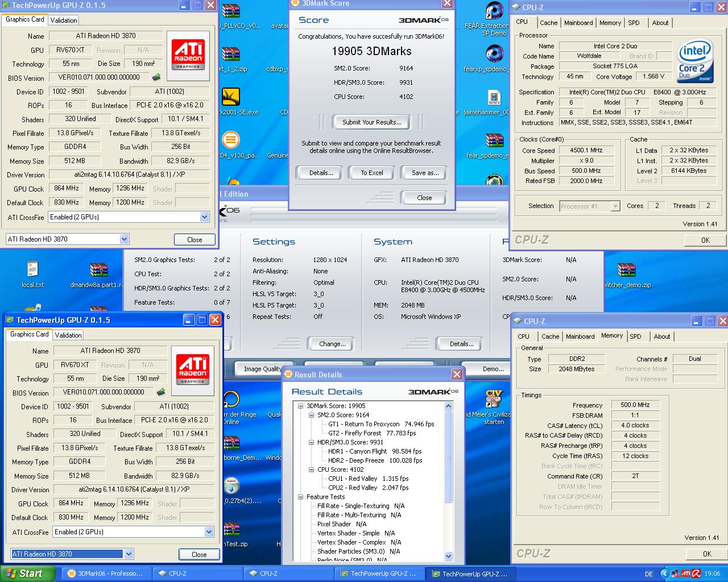The height and width of the screenshot is (582, 728).
Task: Switch to Cache tab in top CPU-Z
Action: click(x=549, y=23)
